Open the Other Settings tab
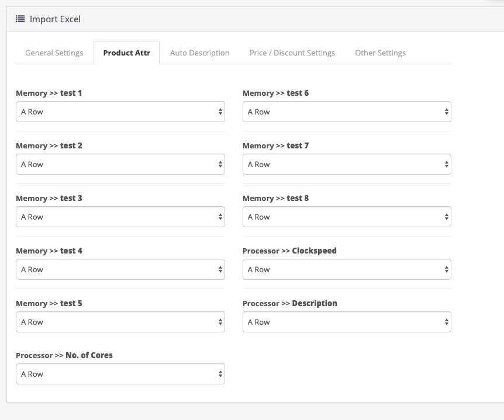 tap(380, 53)
